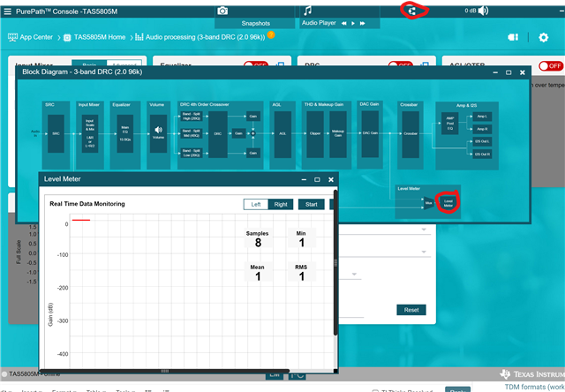Select Input Scale & Mix block
565x392 pixels.
click(x=90, y=133)
